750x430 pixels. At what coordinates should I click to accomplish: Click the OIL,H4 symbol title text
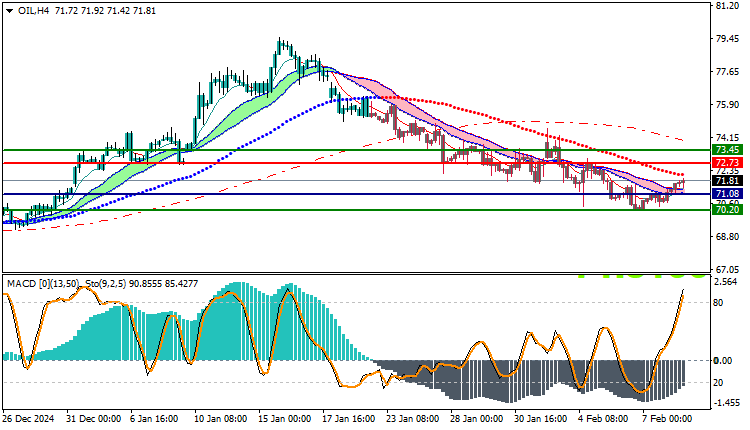point(34,11)
